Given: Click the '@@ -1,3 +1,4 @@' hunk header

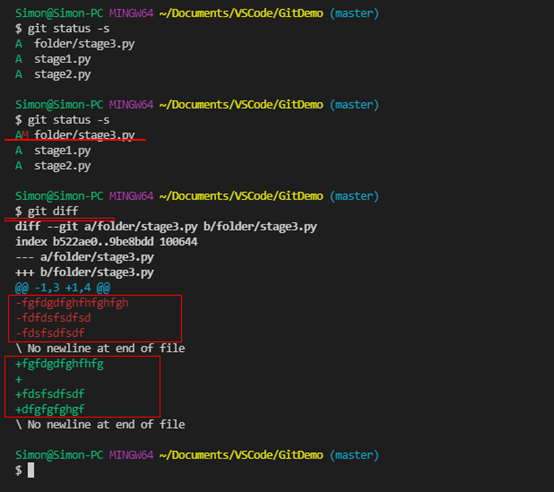Looking at the screenshot, I should pyautogui.click(x=63, y=288).
